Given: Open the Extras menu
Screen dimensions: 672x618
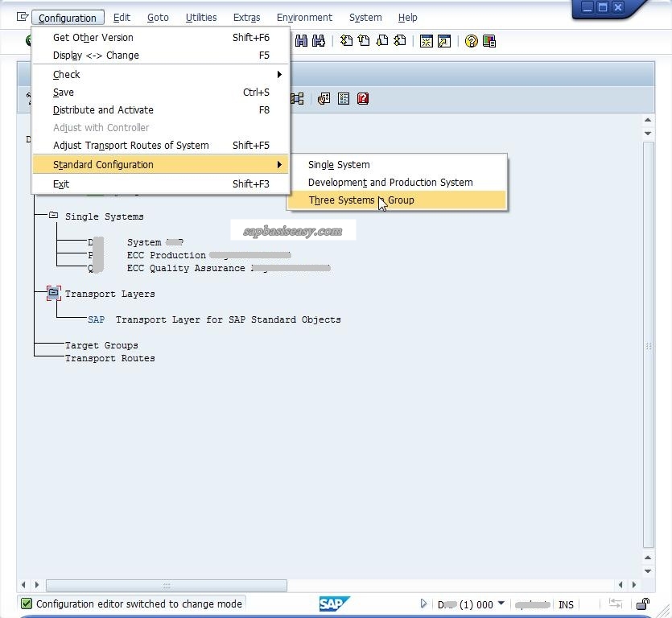Looking at the screenshot, I should [x=246, y=18].
